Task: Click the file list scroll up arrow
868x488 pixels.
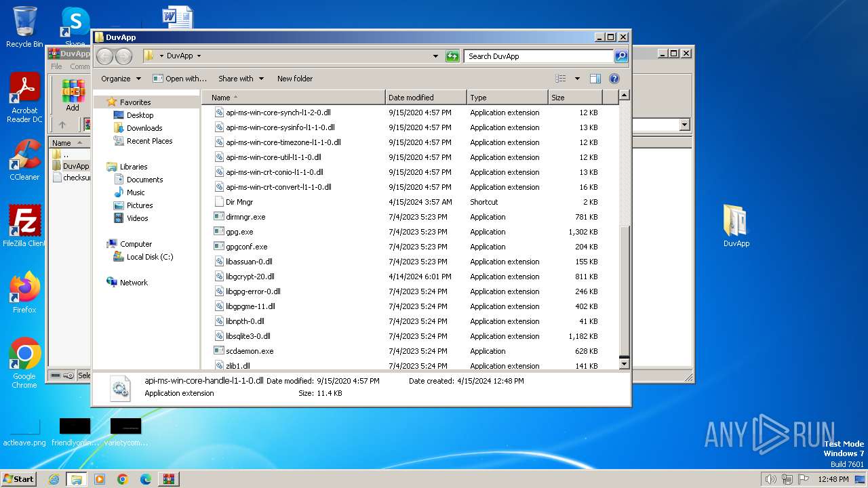Action: pos(625,96)
